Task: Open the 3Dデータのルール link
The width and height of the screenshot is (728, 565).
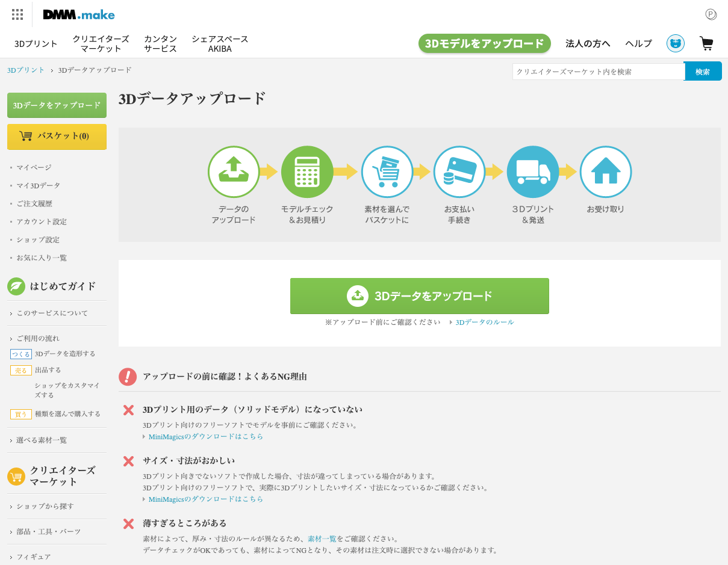Action: [485, 322]
